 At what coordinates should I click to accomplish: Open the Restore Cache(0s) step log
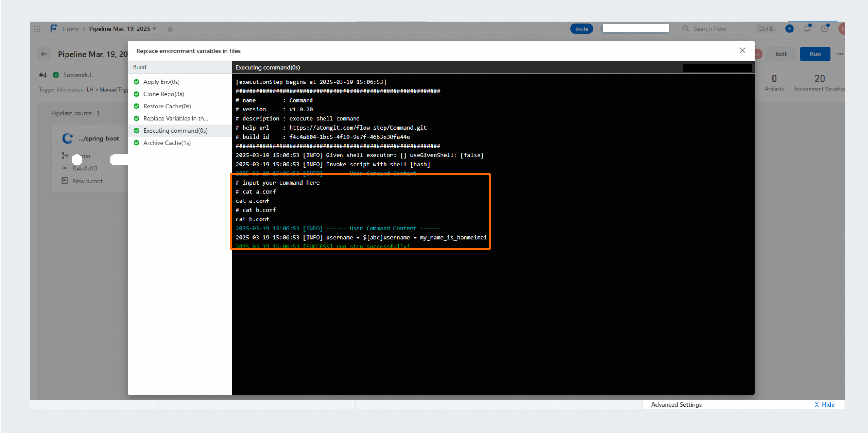(x=167, y=106)
